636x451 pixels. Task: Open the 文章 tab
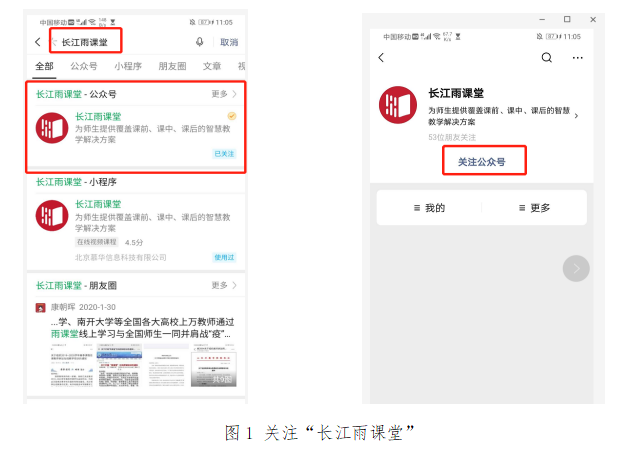[x=212, y=66]
